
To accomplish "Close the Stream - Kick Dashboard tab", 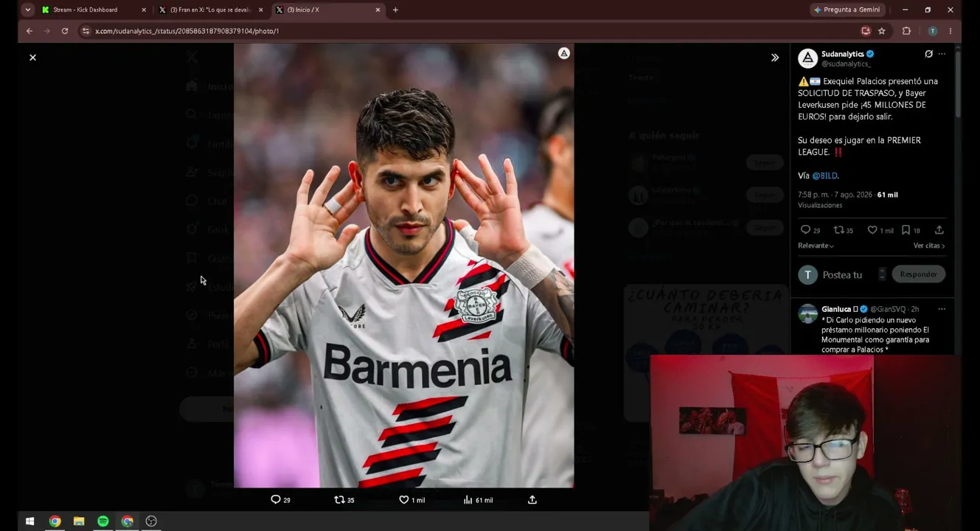I will (144, 10).
